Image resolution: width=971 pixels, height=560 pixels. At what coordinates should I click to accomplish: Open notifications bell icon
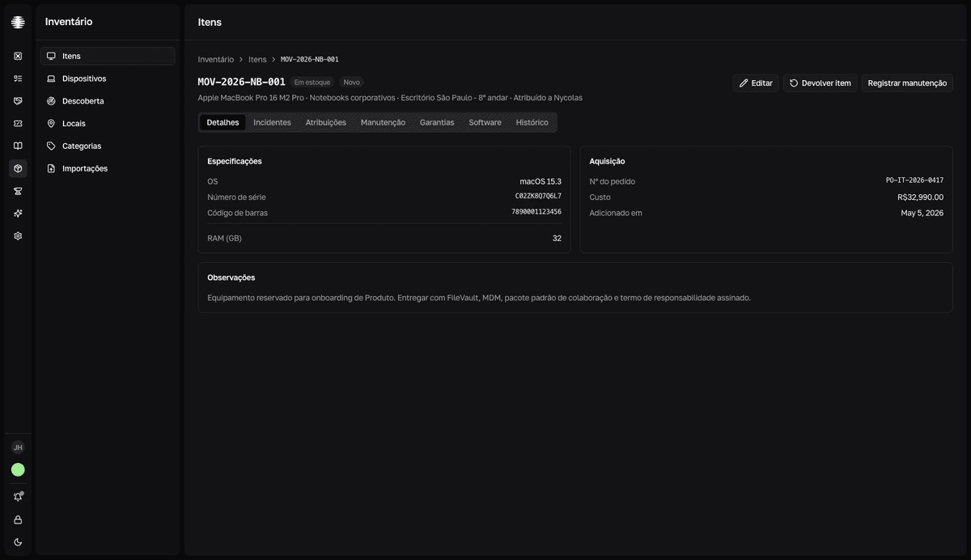click(x=18, y=497)
